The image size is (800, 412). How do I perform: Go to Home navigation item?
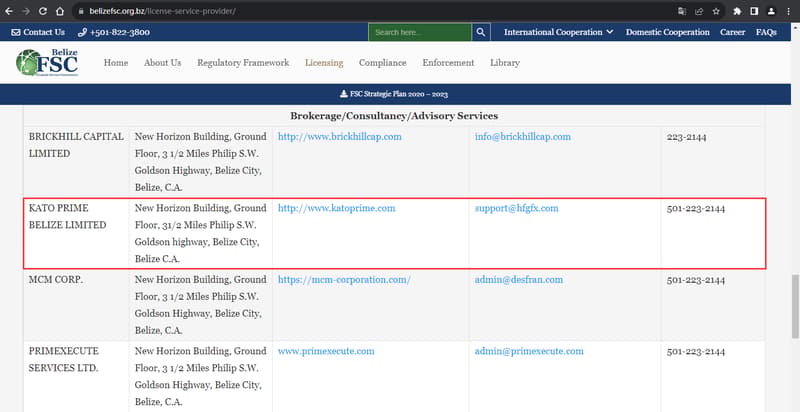point(116,63)
